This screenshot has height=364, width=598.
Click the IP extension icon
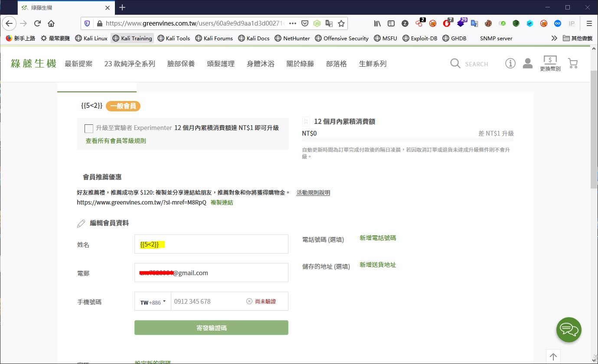(x=572, y=23)
